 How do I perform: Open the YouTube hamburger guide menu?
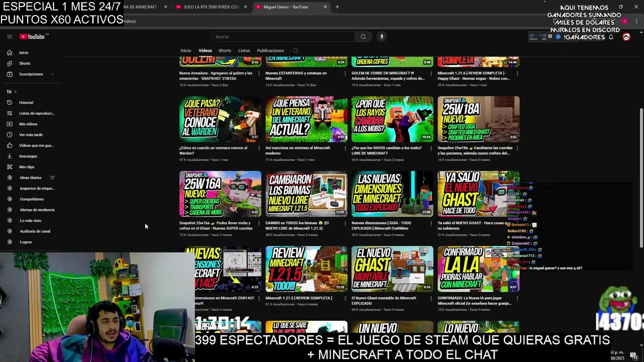9,37
